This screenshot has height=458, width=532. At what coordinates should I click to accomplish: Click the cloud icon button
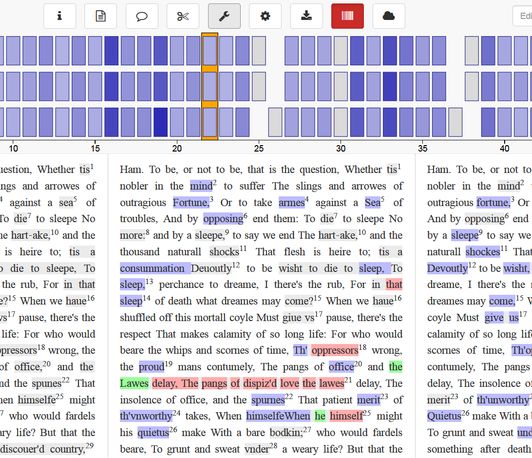[x=388, y=16]
